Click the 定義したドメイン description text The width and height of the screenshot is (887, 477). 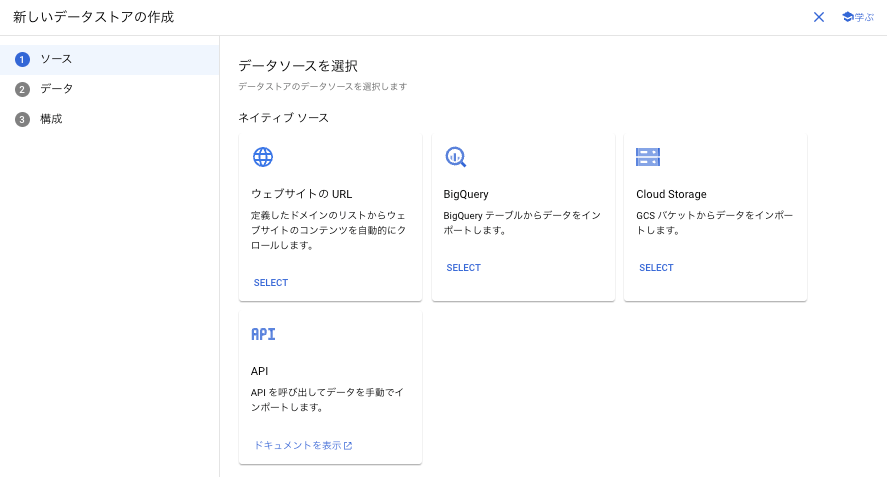pos(329,230)
